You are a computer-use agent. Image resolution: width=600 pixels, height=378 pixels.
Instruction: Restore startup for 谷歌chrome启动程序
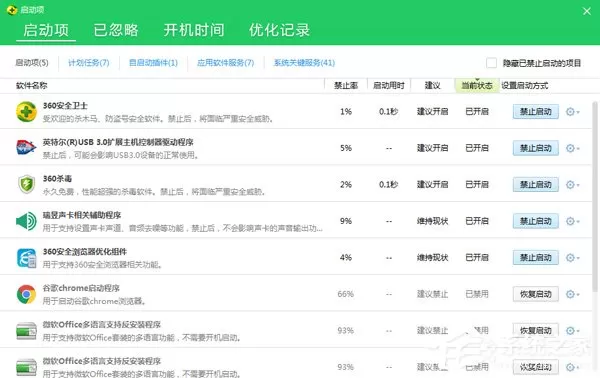coord(535,294)
